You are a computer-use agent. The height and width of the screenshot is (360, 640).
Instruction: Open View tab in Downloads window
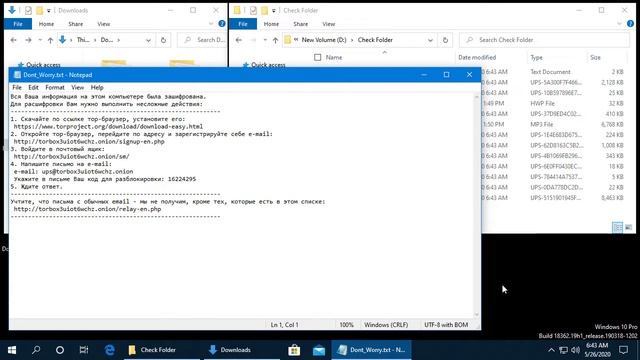click(104, 24)
